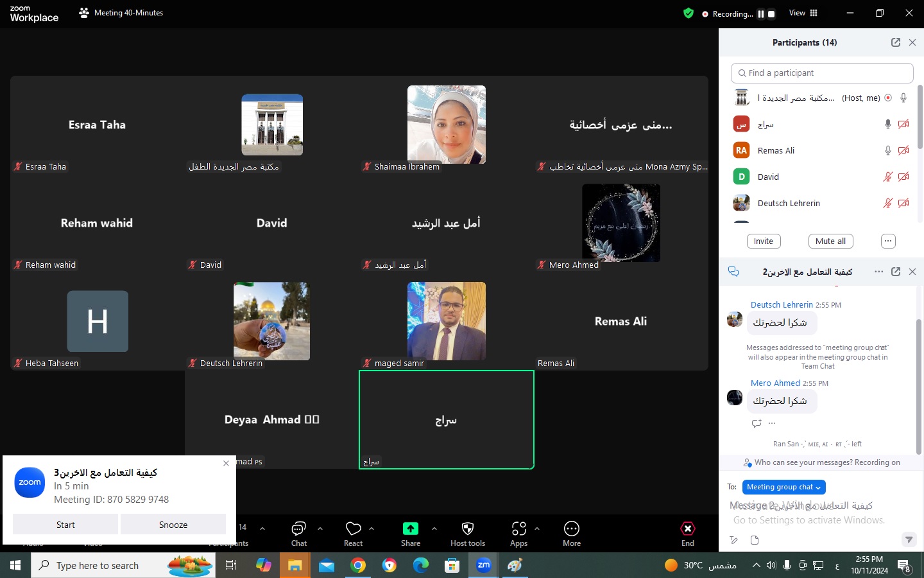This screenshot has width=924, height=578.
Task: Expand the Chat options arrow
Action: pyautogui.click(x=320, y=529)
